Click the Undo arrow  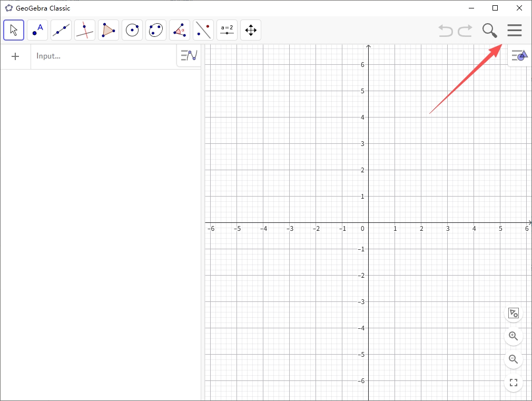446,31
